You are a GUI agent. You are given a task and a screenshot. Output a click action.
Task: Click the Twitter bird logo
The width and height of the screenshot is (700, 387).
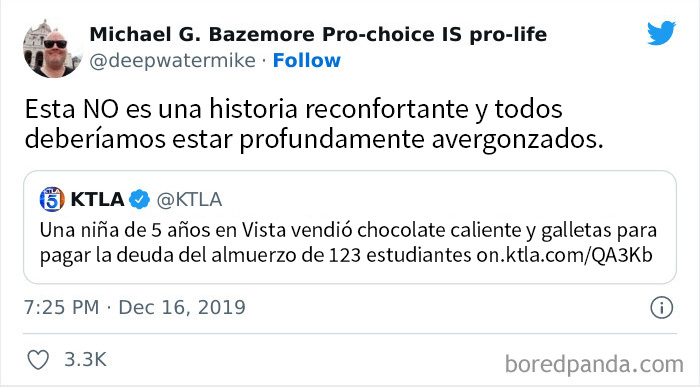click(x=662, y=33)
